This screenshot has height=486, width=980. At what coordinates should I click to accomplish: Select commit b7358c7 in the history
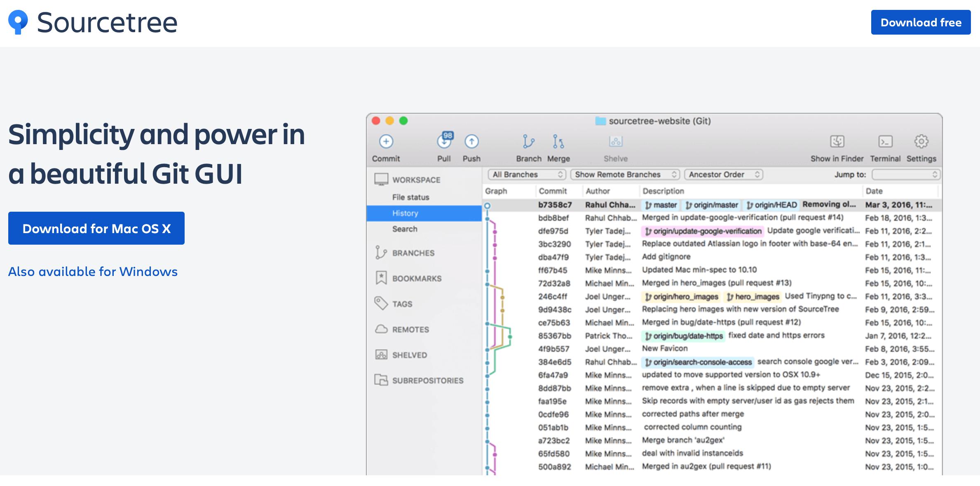coord(553,204)
